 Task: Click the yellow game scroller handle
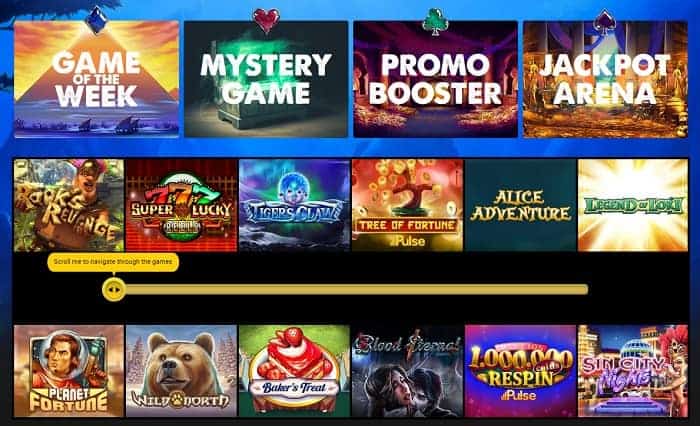click(x=114, y=290)
